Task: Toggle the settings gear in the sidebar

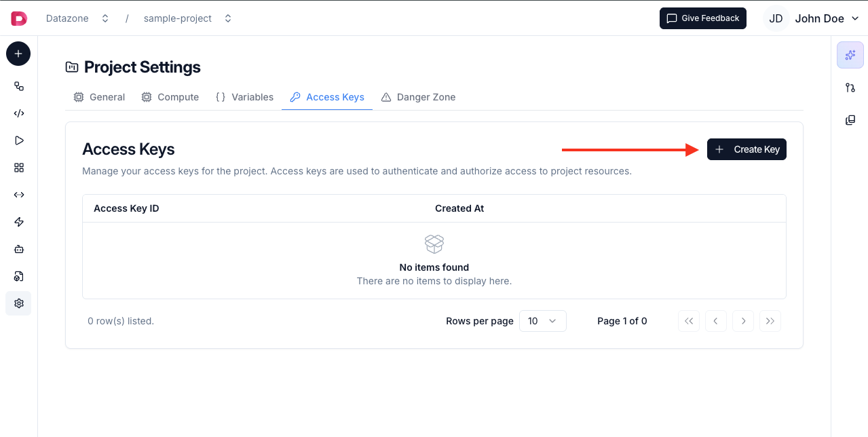Action: 18,303
